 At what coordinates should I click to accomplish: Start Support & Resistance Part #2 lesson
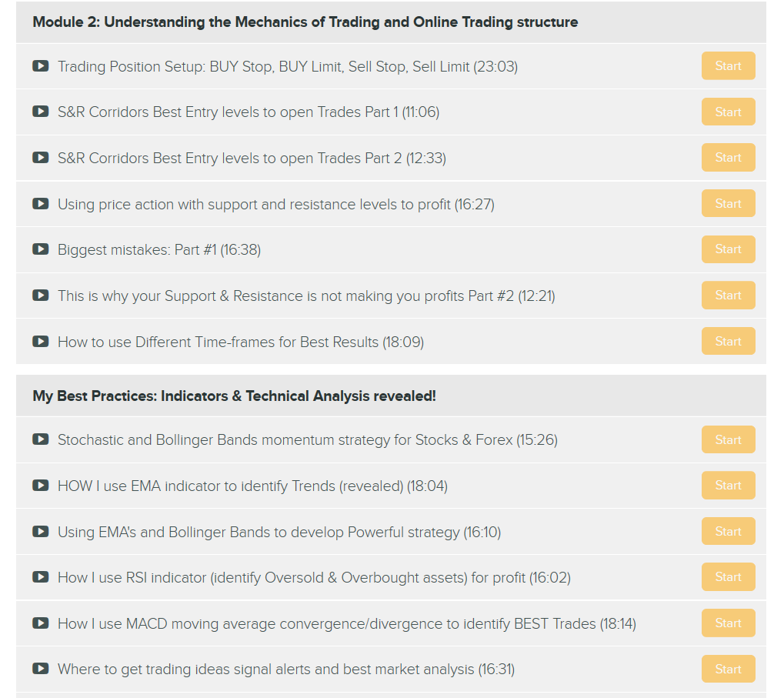[728, 295]
